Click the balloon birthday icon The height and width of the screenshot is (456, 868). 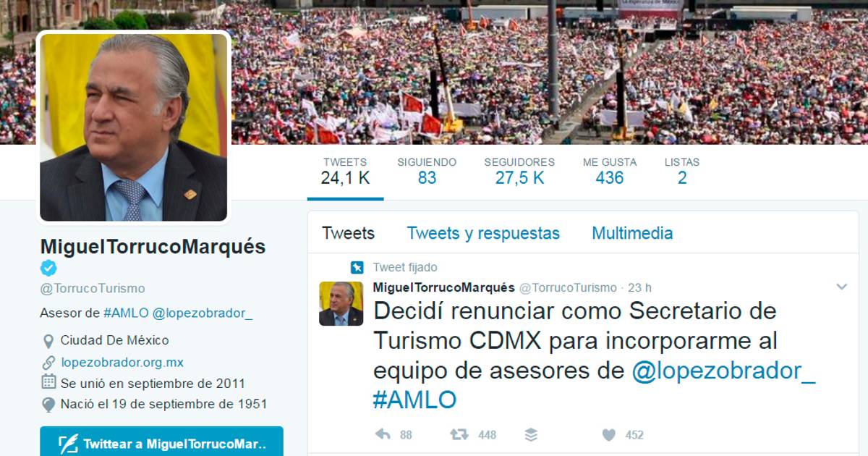(x=48, y=405)
